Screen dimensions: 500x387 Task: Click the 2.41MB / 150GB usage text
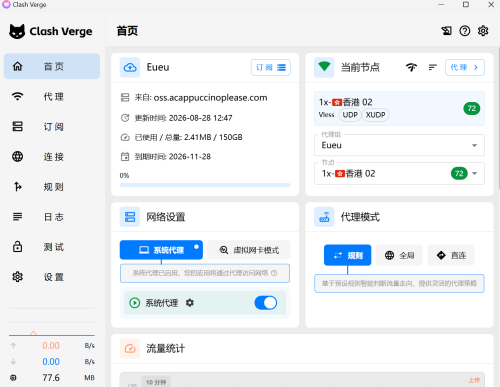pyautogui.click(x=213, y=137)
